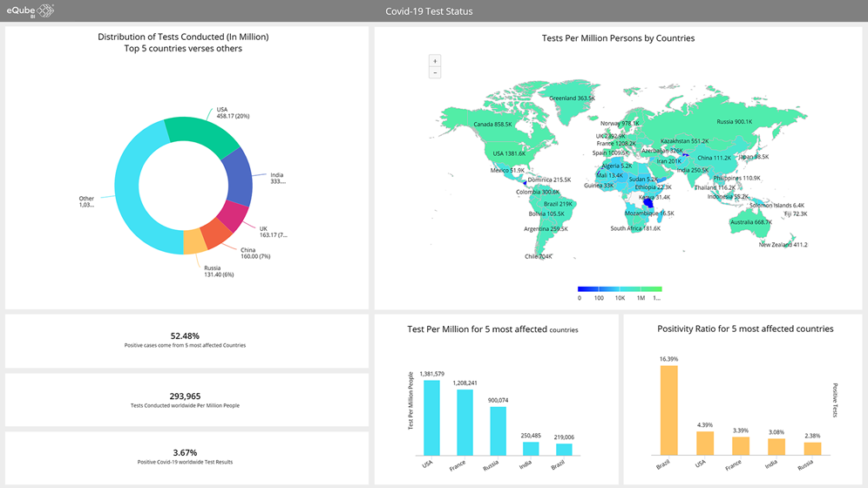The width and height of the screenshot is (868, 488).
Task: Select USA bar in Test Per Million chart
Action: pyautogui.click(x=431, y=417)
